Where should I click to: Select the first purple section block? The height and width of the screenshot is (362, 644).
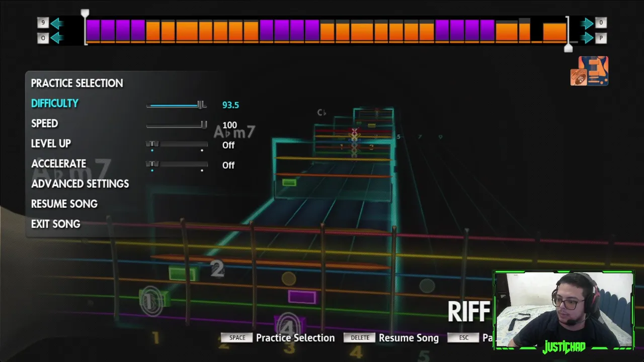pyautogui.click(x=93, y=31)
